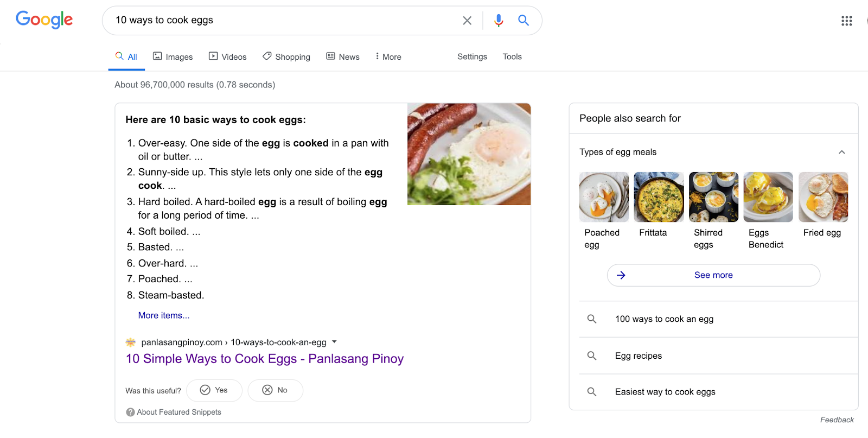Screen dimensions: 868x438
Task: Search for Egg recipes suggestion
Action: (x=639, y=356)
